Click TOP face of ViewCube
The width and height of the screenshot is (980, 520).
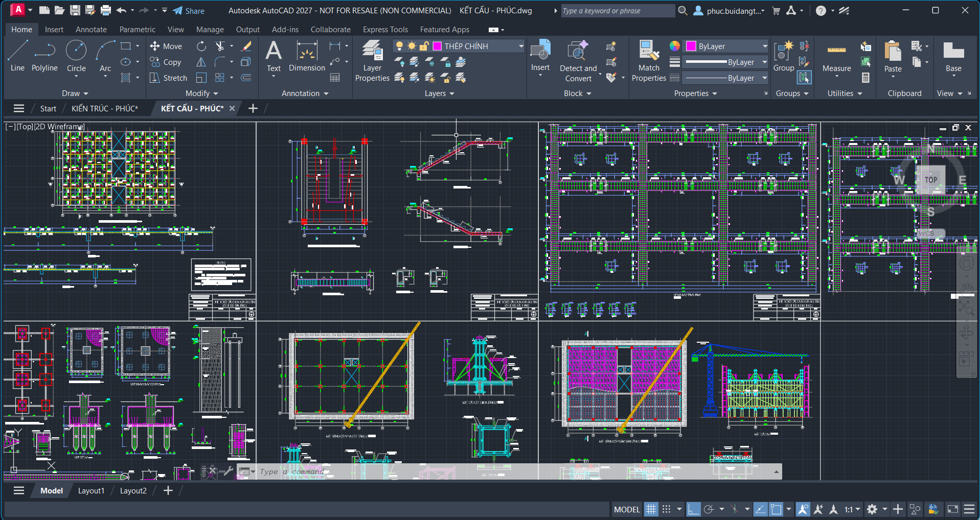tap(930, 179)
